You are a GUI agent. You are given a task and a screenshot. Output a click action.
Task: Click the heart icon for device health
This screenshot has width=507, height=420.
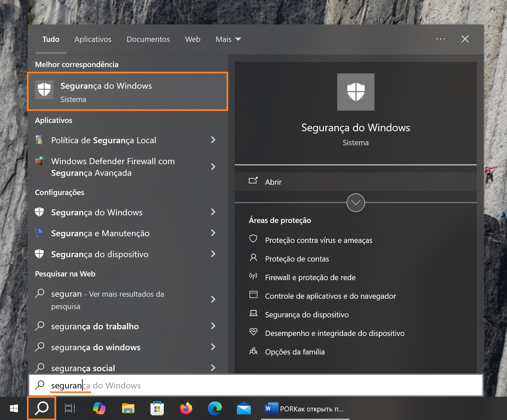click(x=253, y=332)
